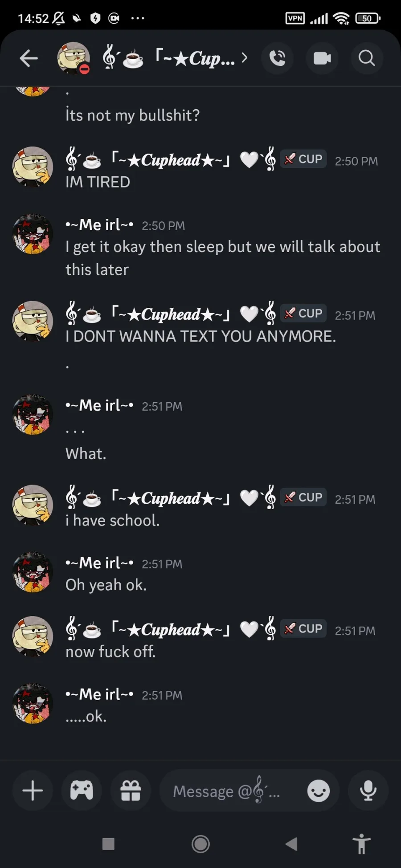Open search in this conversation
This screenshot has height=868, width=401.
(x=367, y=58)
